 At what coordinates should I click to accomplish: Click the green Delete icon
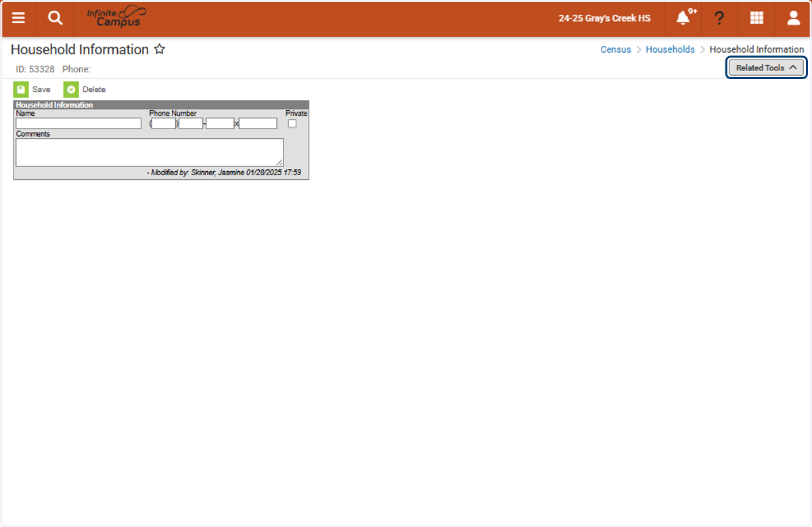[x=71, y=89]
